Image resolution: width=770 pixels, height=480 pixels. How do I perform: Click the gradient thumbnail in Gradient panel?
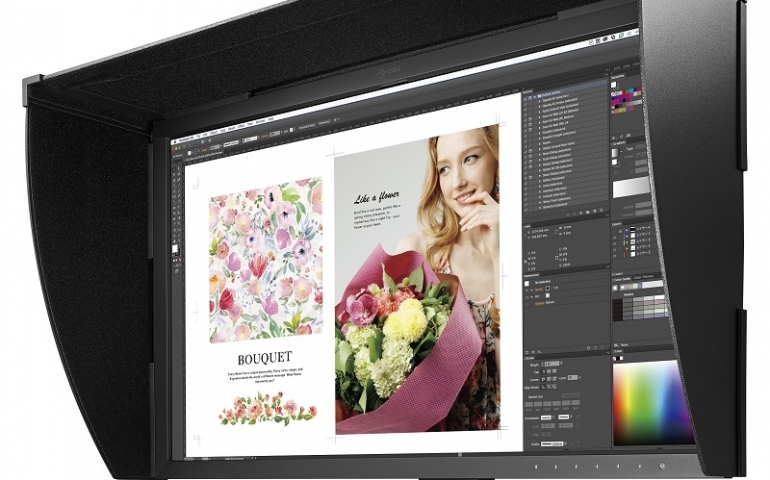coord(615,153)
